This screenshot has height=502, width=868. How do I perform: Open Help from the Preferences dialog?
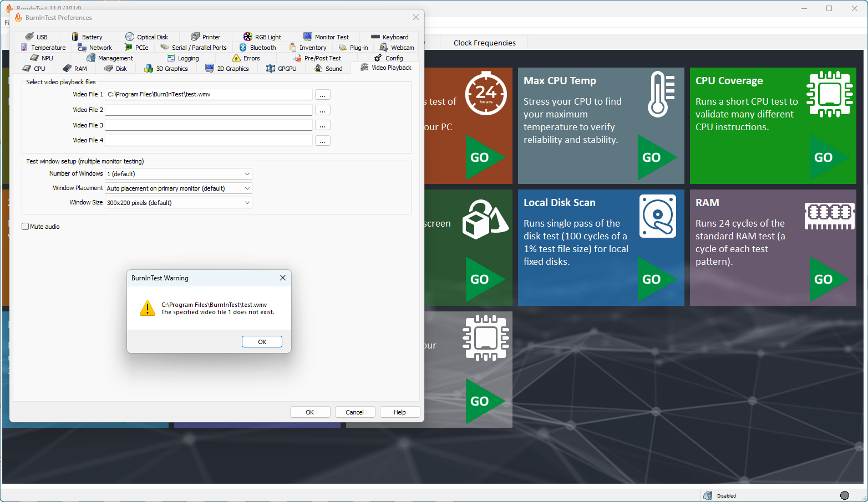pyautogui.click(x=400, y=412)
